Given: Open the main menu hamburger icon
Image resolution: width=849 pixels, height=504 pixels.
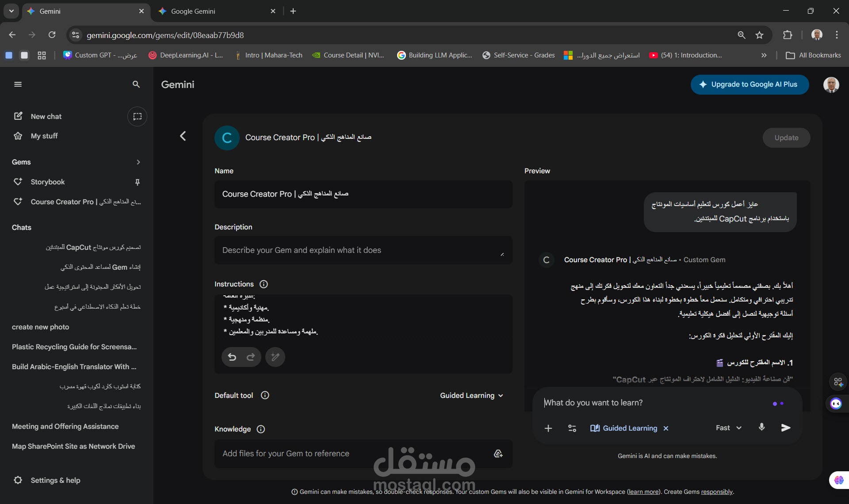Looking at the screenshot, I should (x=18, y=84).
